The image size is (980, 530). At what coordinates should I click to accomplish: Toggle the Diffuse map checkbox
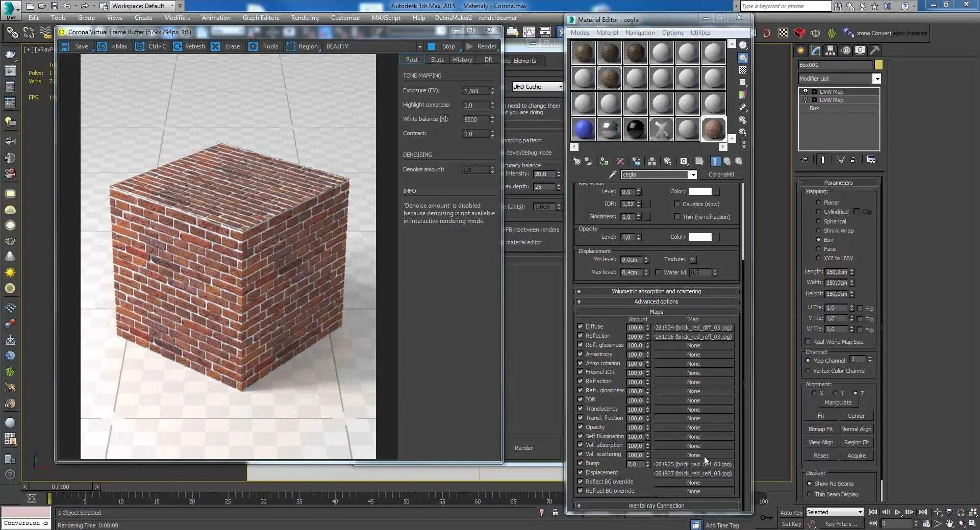coord(580,326)
